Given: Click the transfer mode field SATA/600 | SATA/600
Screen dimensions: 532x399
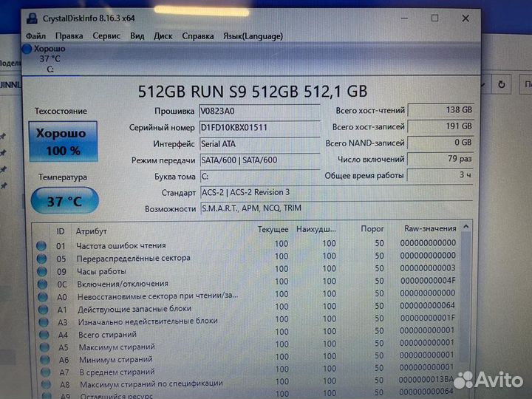Looking at the screenshot, I should point(259,160).
